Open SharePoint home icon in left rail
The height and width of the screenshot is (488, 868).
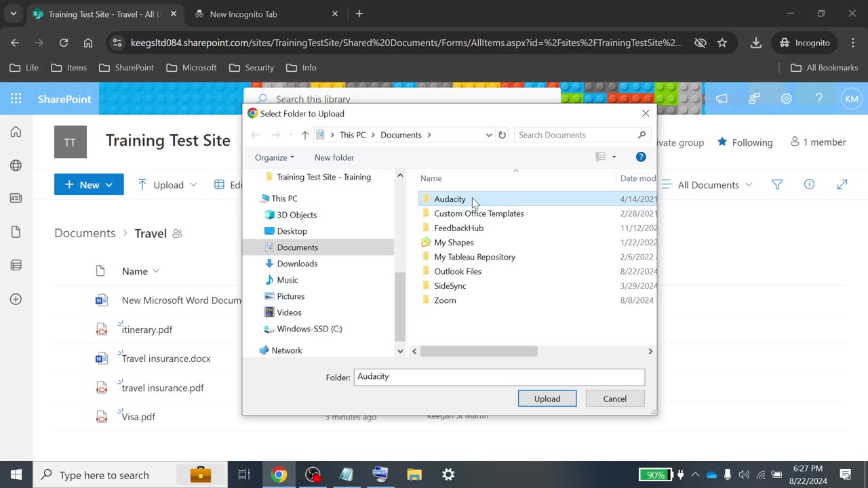click(x=16, y=132)
